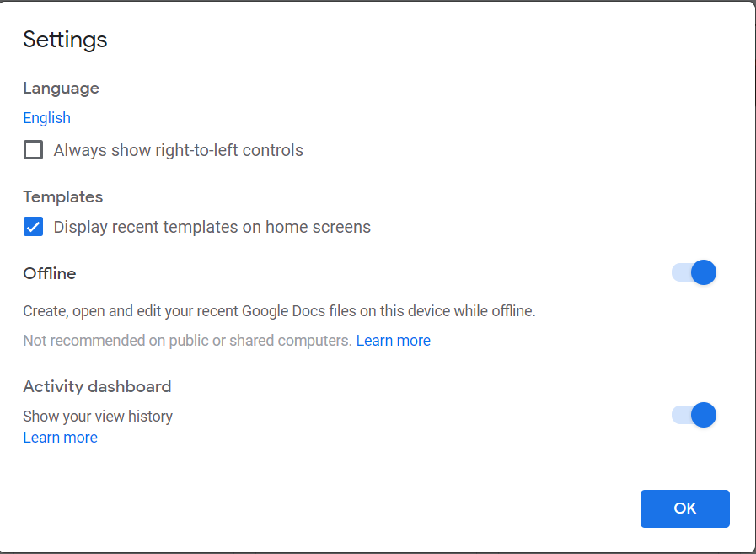Turn off the Offline toggle switch
The width and height of the screenshot is (756, 554).
coord(694,272)
